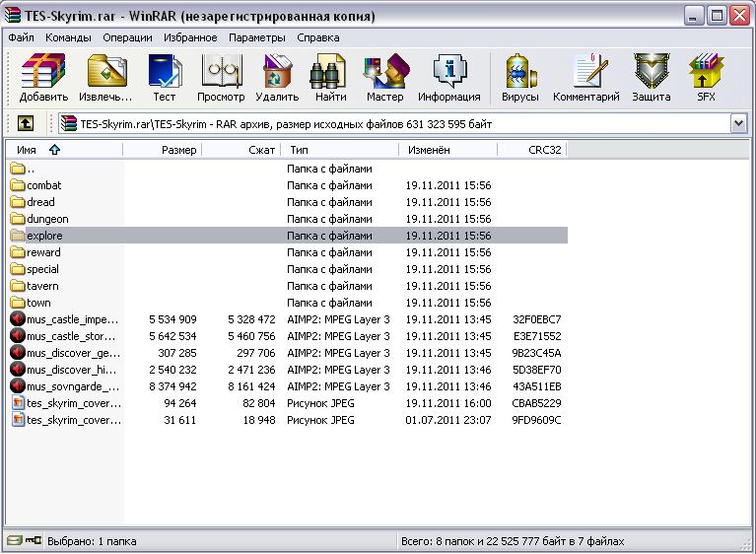
Task: Launch the Мастер (Wizard) tool
Action: pos(384,78)
